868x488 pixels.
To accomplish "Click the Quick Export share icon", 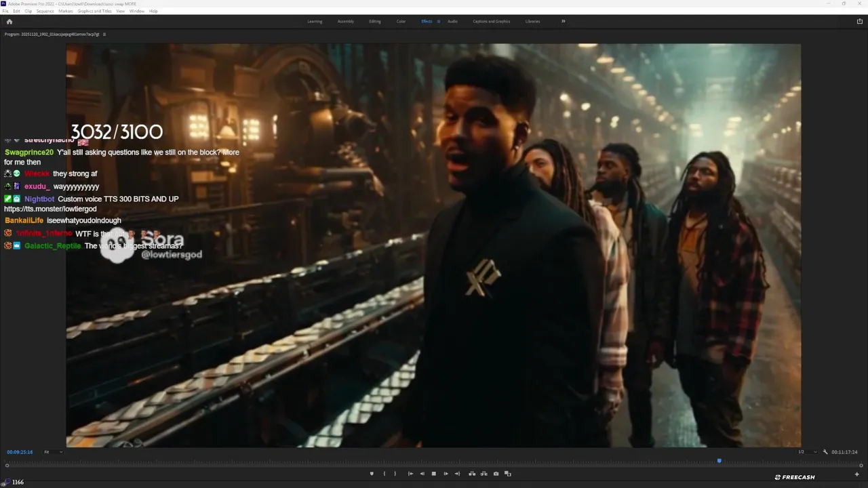I will tap(860, 21).
